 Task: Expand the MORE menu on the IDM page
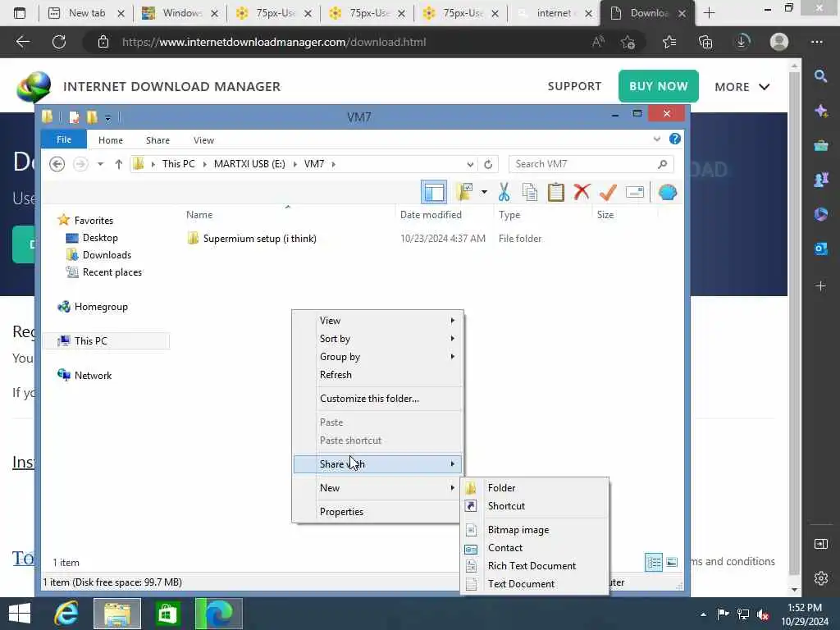[x=742, y=87]
